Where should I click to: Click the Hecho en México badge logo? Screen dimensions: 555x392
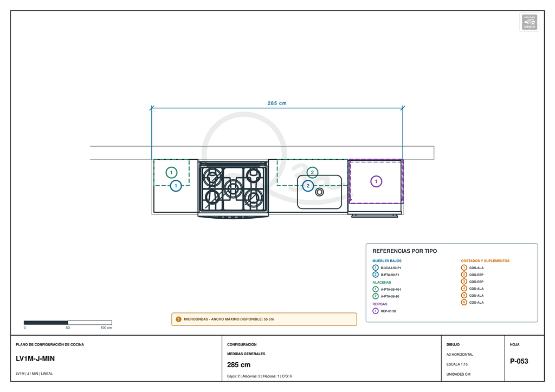(x=529, y=22)
